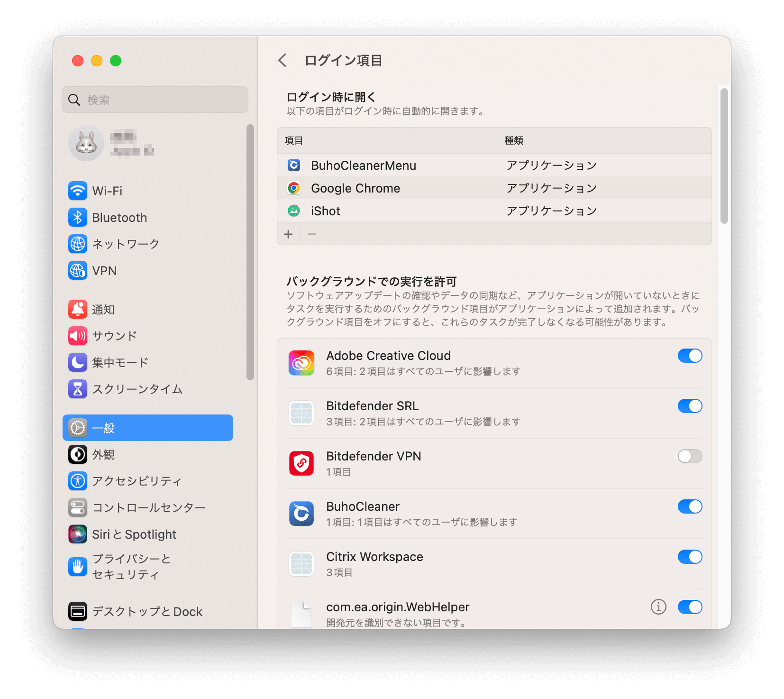The height and width of the screenshot is (699, 784).
Task: Click the 検索 search field
Action: point(155,100)
